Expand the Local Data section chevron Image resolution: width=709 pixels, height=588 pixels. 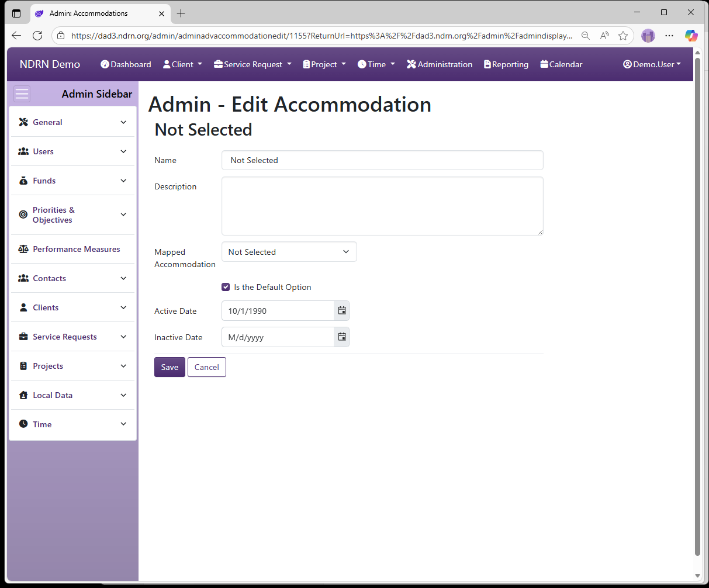pos(123,395)
